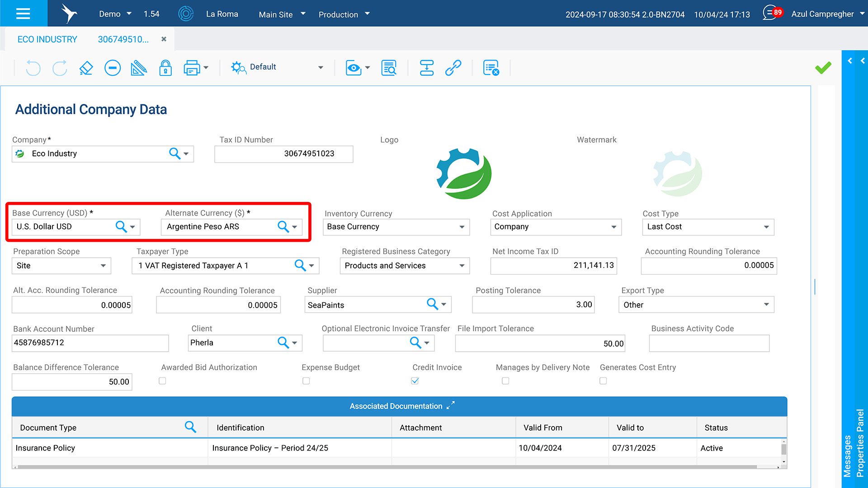Click the Bank Account Number field
This screenshot has width=868, height=488.
click(90, 343)
